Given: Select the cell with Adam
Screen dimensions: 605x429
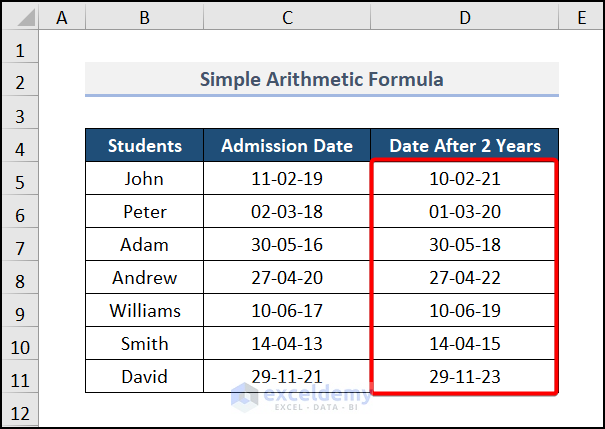Looking at the screenshot, I should [x=144, y=245].
